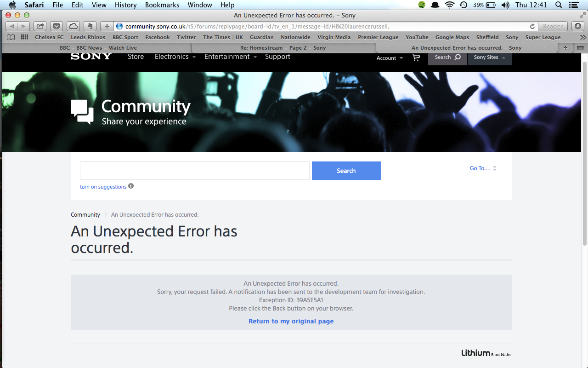Image resolution: width=588 pixels, height=368 pixels.
Task: Switch to 'Re: Homestream – Page 2' tab
Action: pyautogui.click(x=283, y=48)
